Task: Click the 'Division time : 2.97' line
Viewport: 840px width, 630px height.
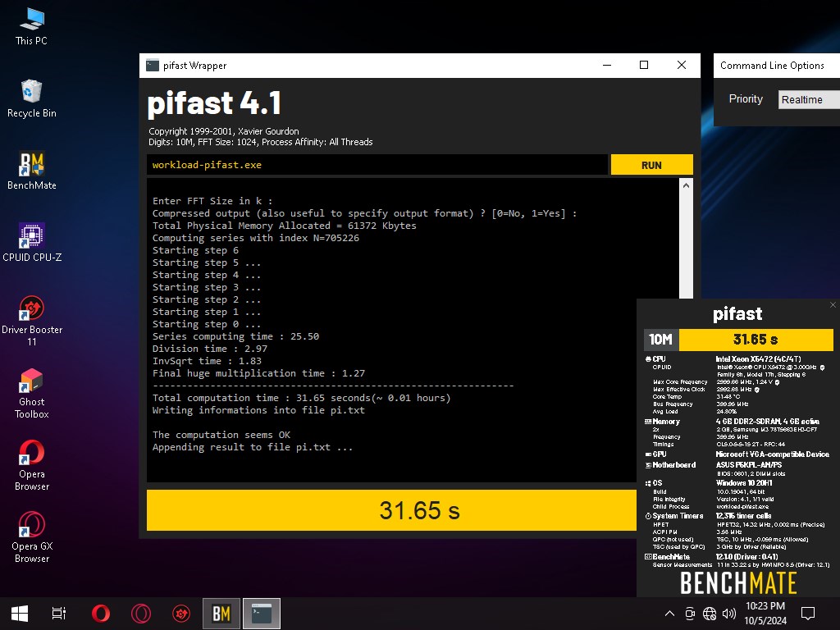Action: (x=209, y=349)
